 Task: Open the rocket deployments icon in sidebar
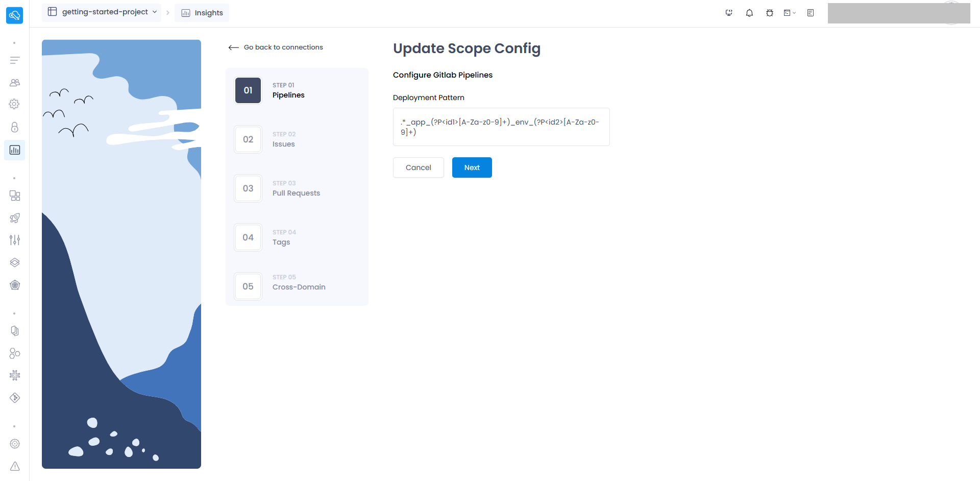click(x=15, y=218)
